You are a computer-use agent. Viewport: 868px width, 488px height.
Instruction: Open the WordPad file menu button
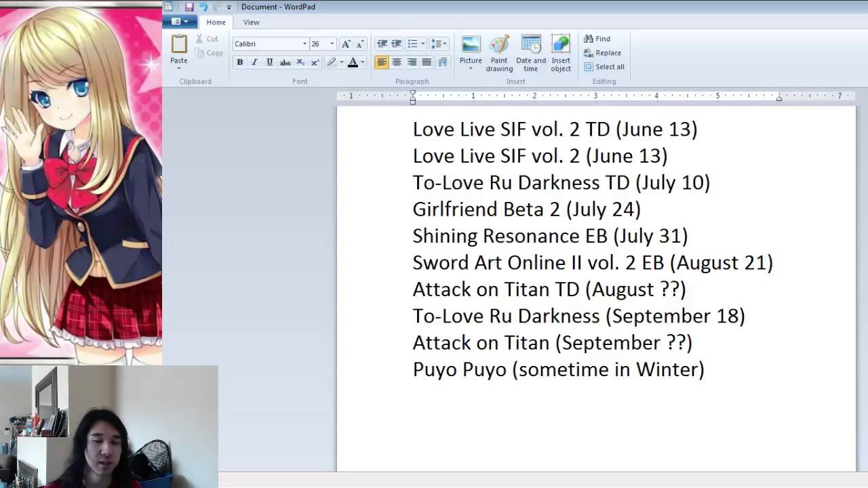click(x=180, y=22)
